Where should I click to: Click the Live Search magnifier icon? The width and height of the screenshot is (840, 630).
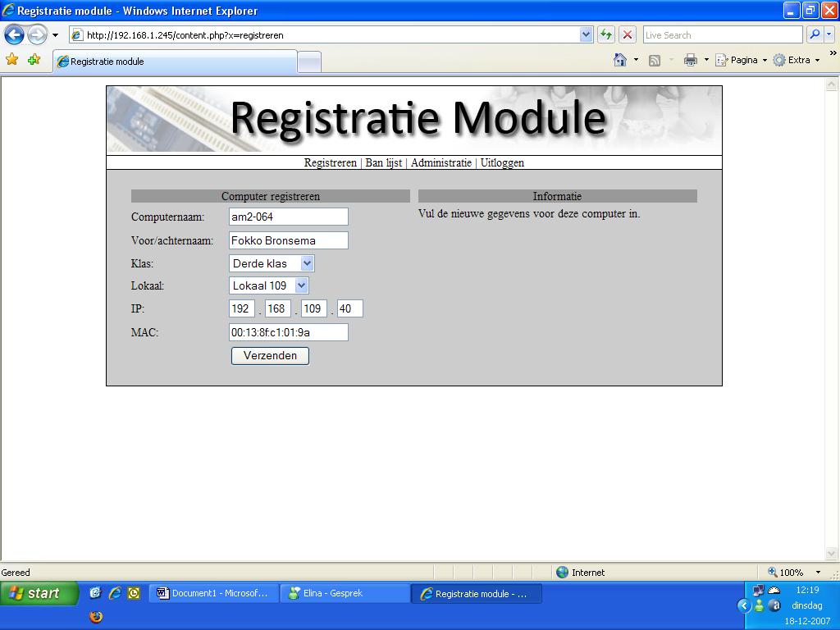(x=815, y=34)
